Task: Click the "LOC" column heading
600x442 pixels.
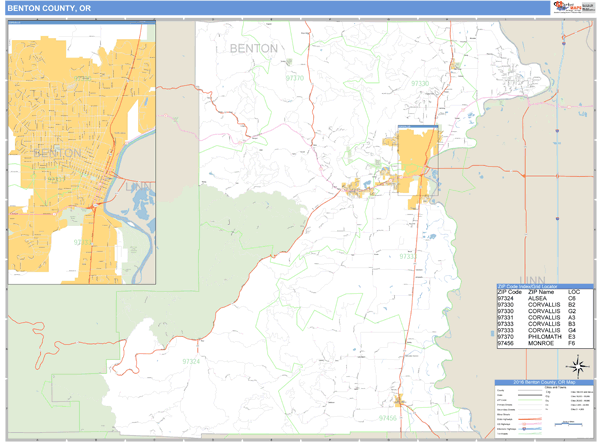Action: 574,292
